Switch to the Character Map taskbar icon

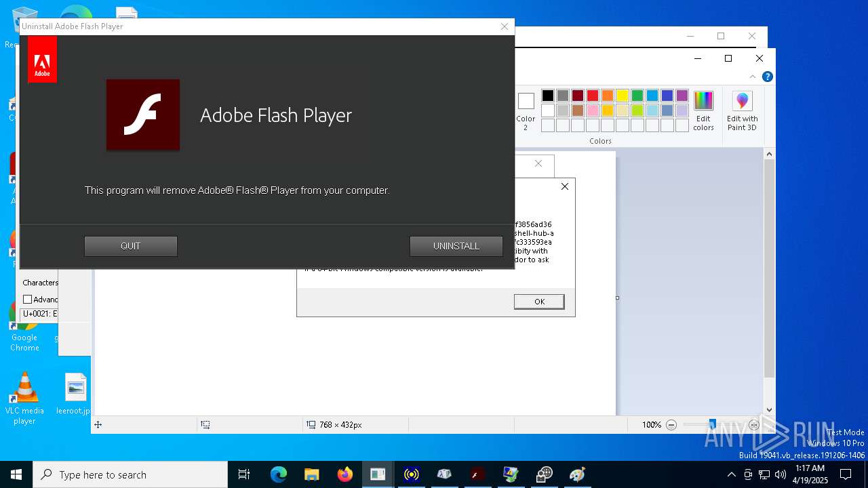pyautogui.click(x=444, y=474)
